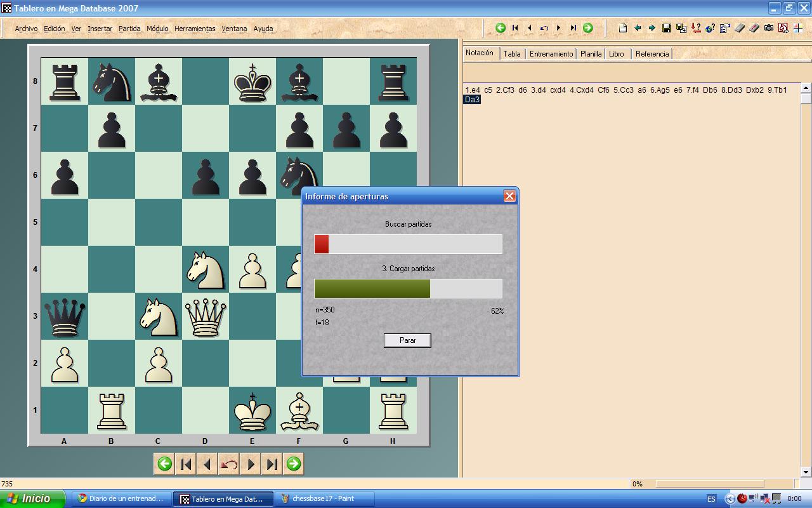Select the highlighted Da3 move in notation
The height and width of the screenshot is (508, 812).
(471, 100)
